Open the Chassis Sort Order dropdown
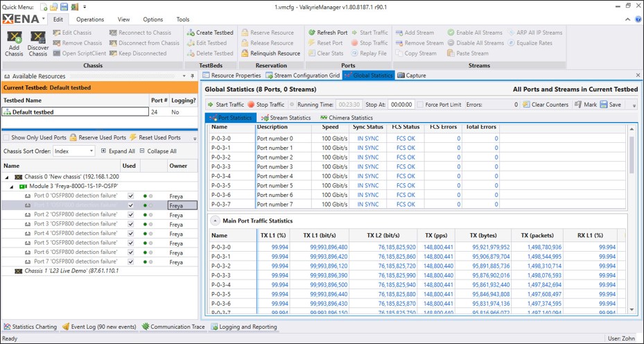Viewport: 644px width, 344px height. coord(74,151)
